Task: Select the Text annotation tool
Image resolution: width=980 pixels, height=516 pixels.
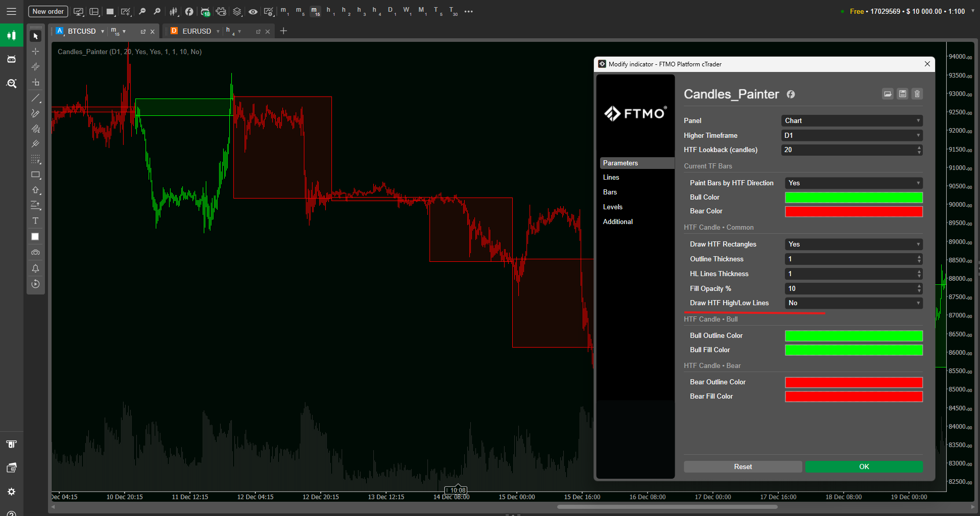Action: (x=36, y=221)
